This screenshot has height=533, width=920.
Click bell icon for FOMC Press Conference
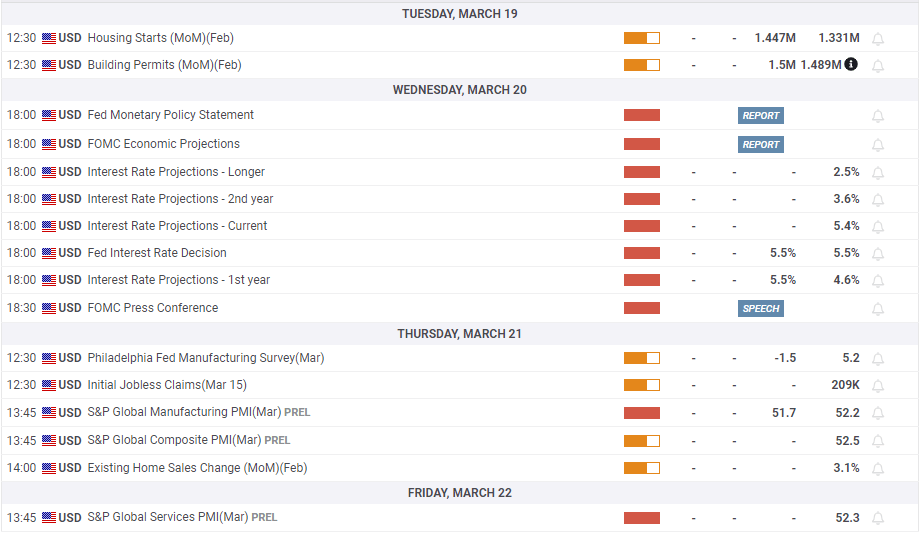point(878,309)
